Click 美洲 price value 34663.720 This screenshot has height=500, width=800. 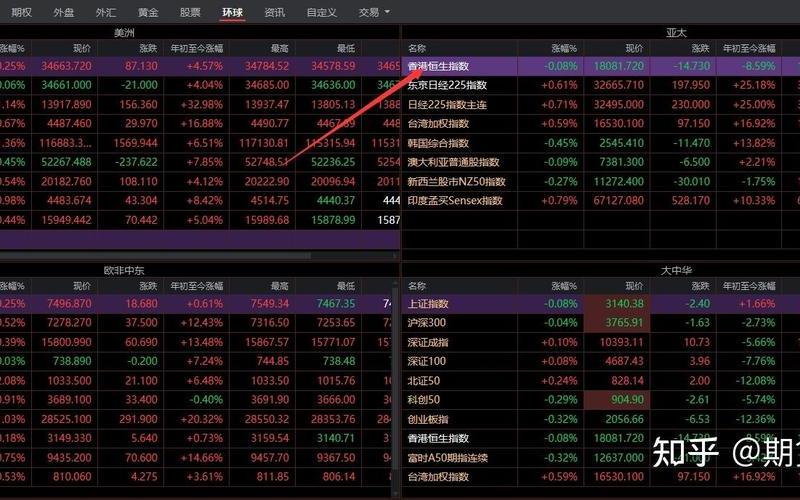pyautogui.click(x=66, y=66)
